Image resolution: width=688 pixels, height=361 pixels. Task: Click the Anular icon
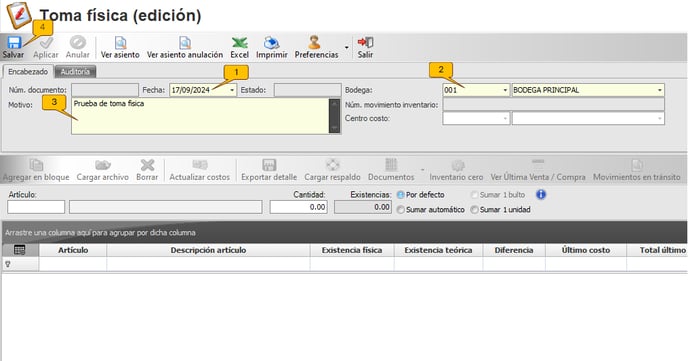(78, 42)
